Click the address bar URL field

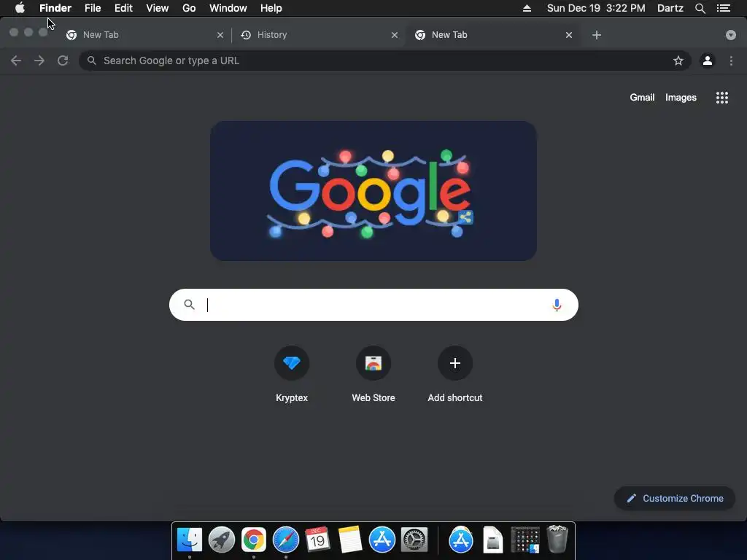[x=384, y=61]
